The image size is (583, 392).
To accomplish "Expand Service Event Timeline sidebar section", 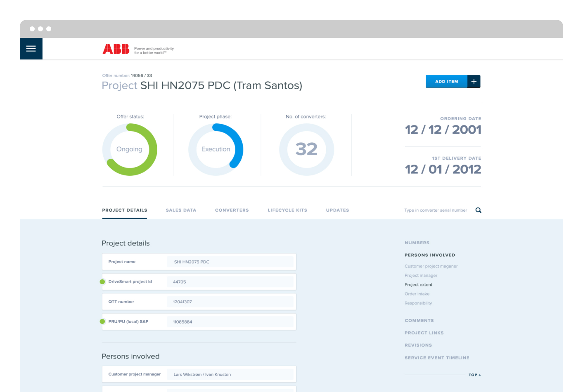I will 437,358.
